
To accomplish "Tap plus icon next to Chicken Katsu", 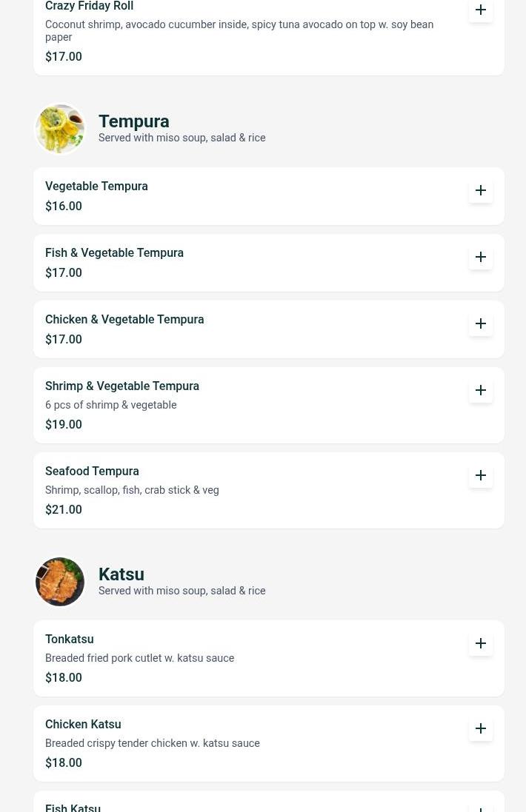I will (480, 728).
